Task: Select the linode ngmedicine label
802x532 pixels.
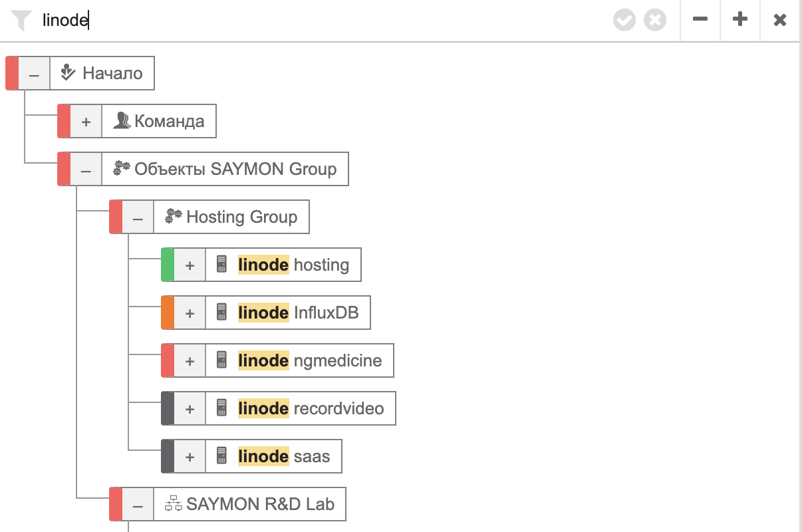Action: [310, 360]
